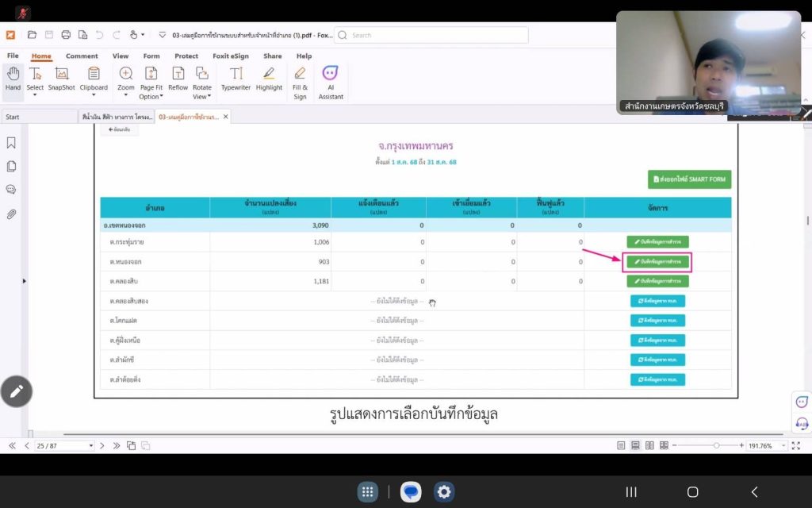Open the page number 25 / 87 dropdown
Screen dimensions: 812x508
[x=91, y=446]
